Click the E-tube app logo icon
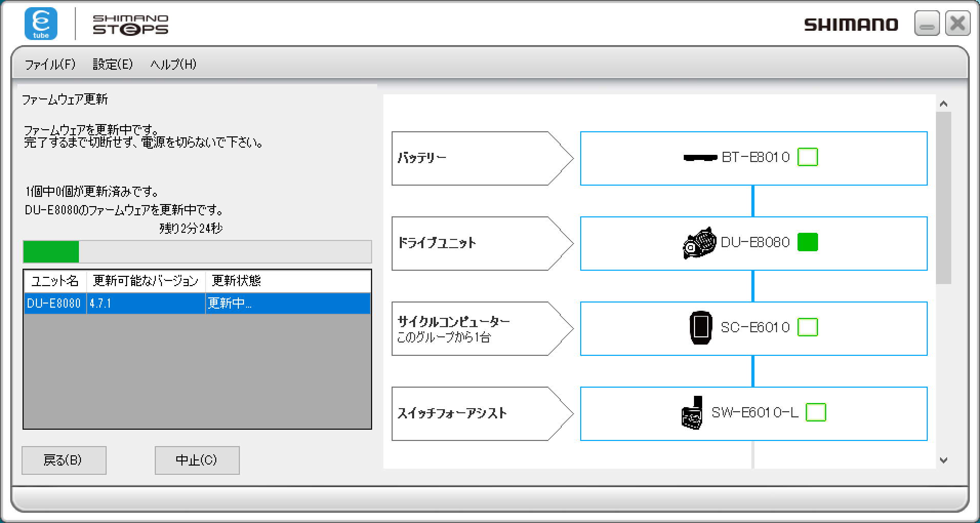This screenshot has width=980, height=523. 41,24
